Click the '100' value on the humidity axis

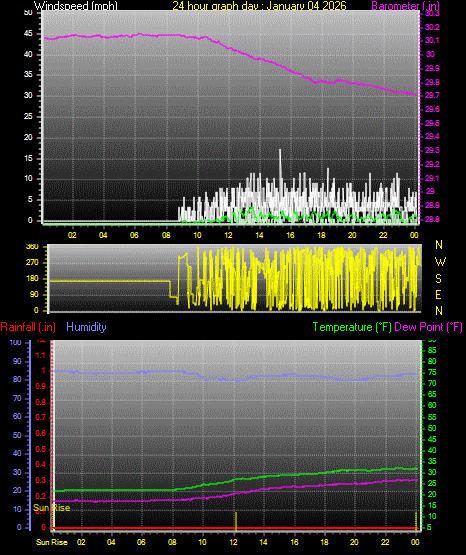16,343
